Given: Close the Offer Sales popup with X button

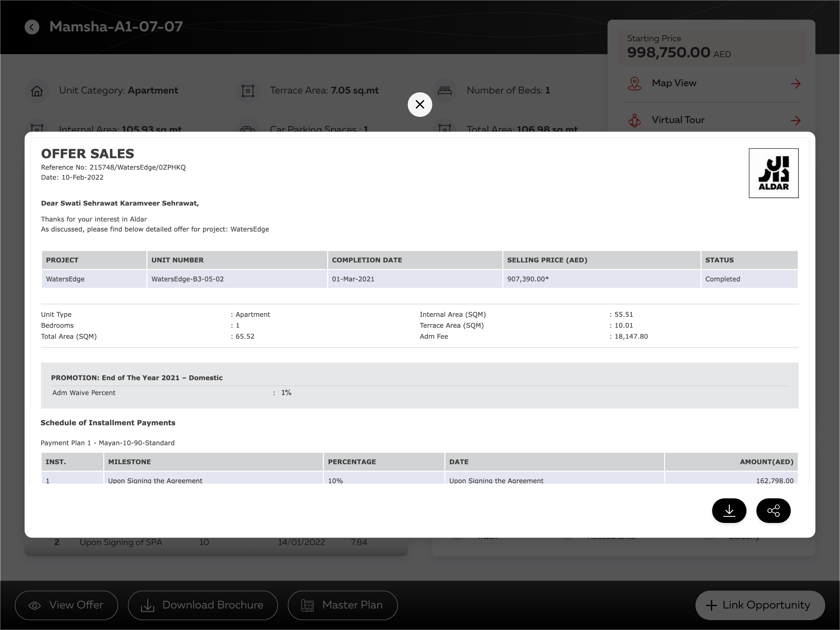Looking at the screenshot, I should pos(420,105).
